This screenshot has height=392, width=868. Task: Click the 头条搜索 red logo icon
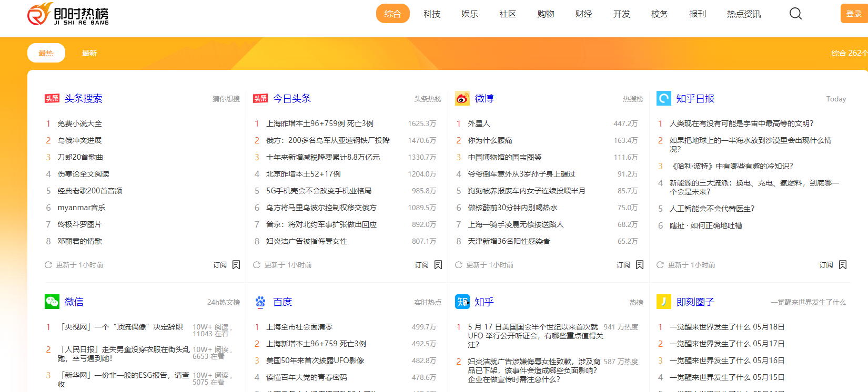coord(52,98)
